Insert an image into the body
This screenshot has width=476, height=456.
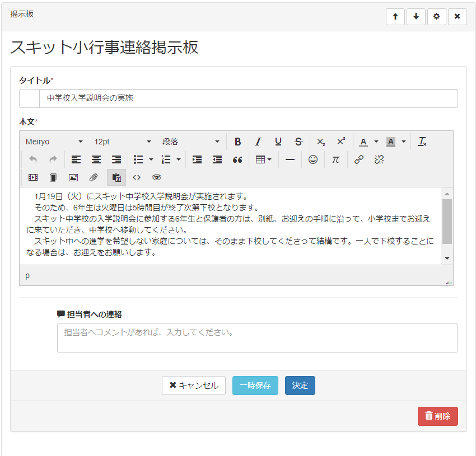(x=73, y=177)
